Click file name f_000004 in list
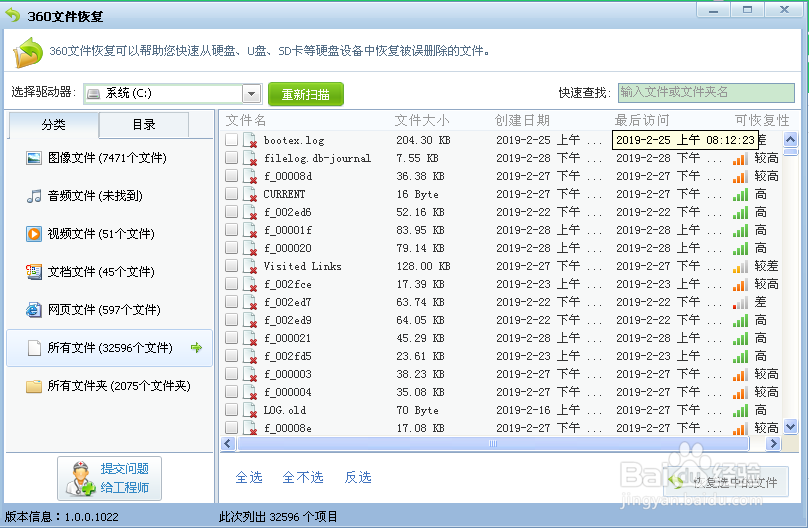809x528 pixels. pyautogui.click(x=288, y=392)
